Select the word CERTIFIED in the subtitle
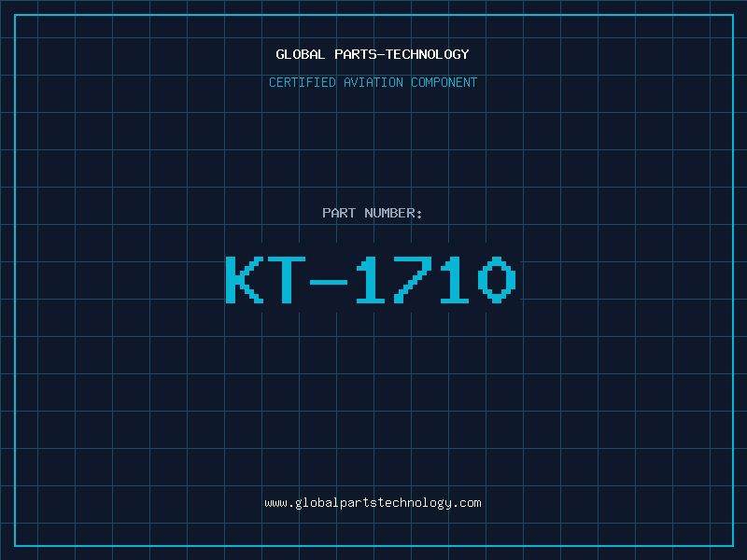 point(302,82)
